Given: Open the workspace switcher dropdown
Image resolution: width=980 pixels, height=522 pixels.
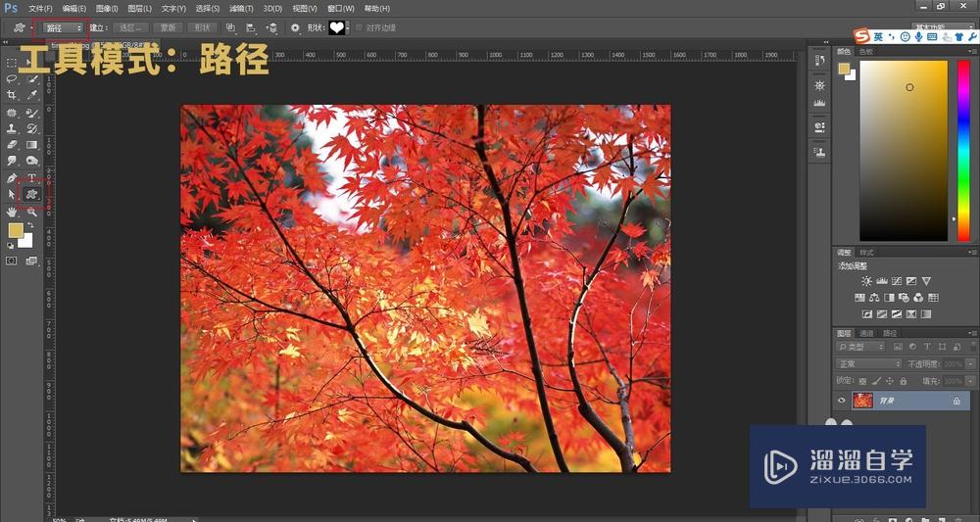Looking at the screenshot, I should pyautogui.click(x=944, y=27).
